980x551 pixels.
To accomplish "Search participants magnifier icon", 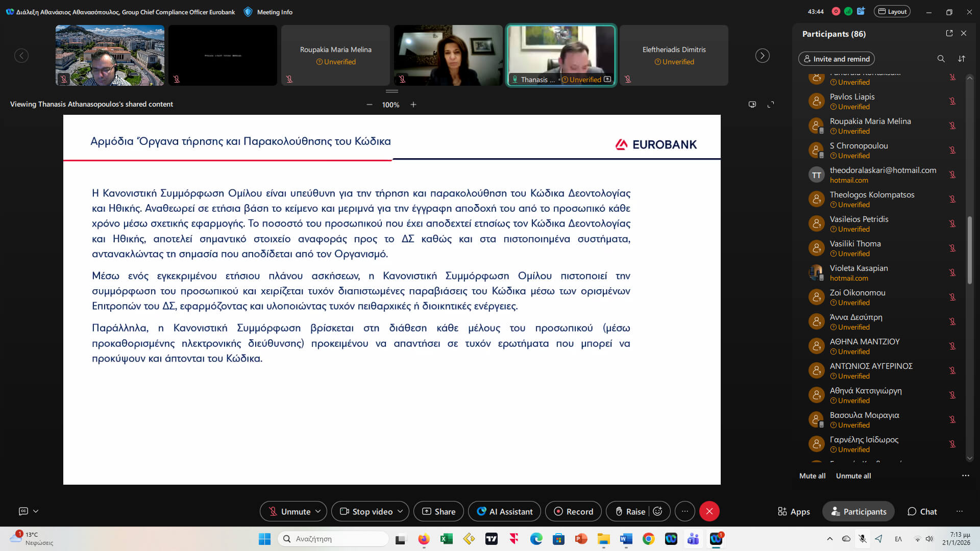I will tap(941, 59).
